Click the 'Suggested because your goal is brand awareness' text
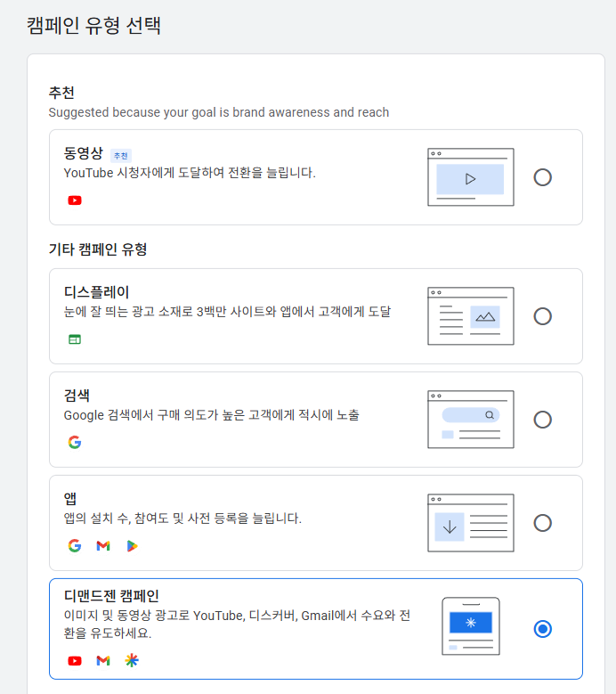616x694 pixels. pyautogui.click(x=190, y=112)
